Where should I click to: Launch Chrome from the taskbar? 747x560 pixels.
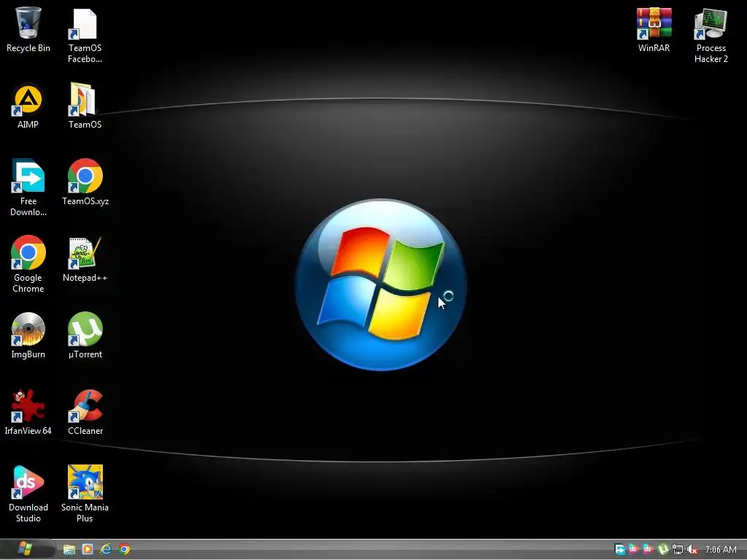pyautogui.click(x=124, y=550)
